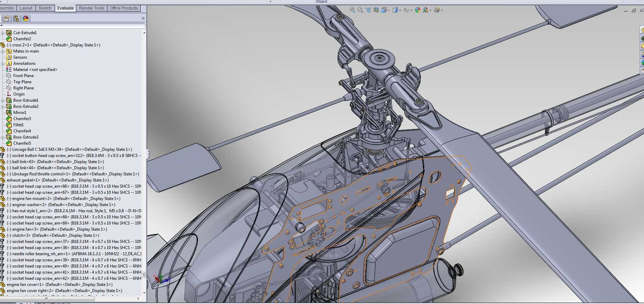Click the Front Plane icon
The image size is (644, 304).
[x=9, y=76]
